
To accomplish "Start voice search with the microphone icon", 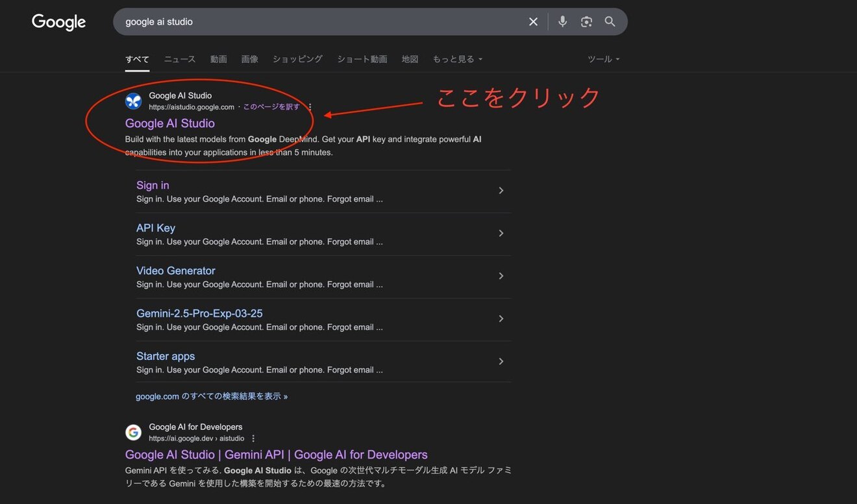I will (x=562, y=21).
